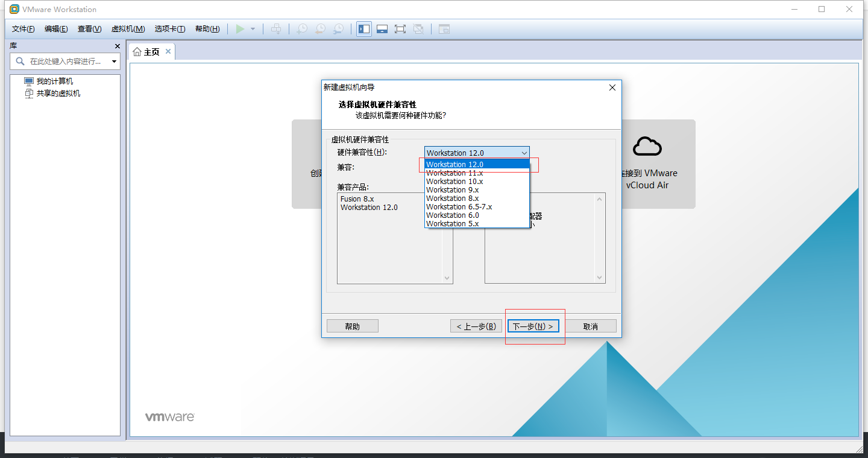Choose Workstation 6.0 from the list
The height and width of the screenshot is (458, 868).
[x=477, y=215]
